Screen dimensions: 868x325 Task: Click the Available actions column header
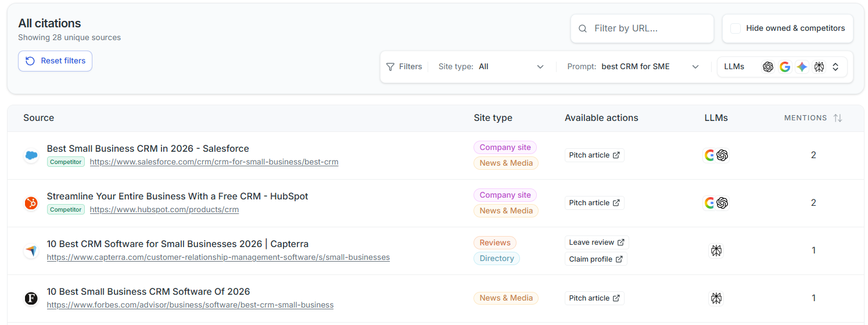pos(601,118)
